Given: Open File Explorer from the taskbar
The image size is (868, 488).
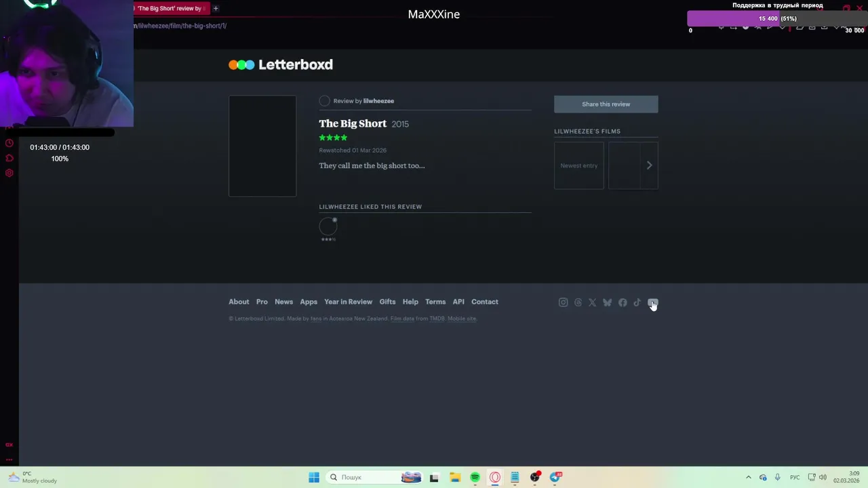Looking at the screenshot, I should coord(455,477).
